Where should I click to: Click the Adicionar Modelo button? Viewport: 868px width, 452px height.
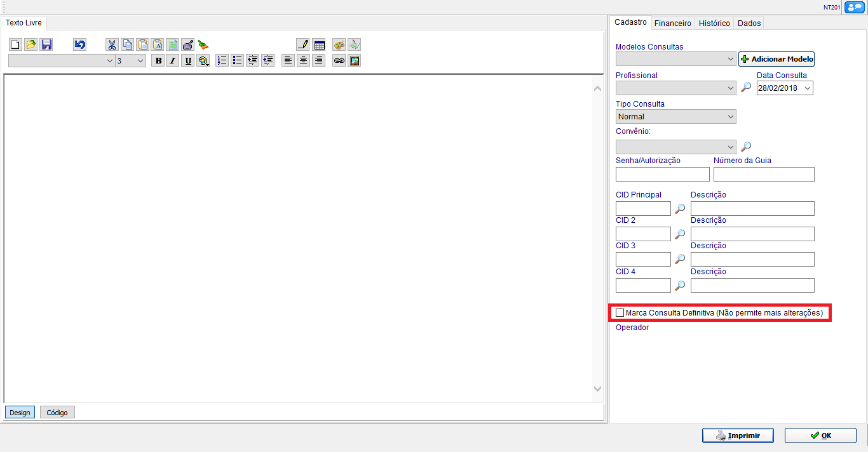click(776, 59)
